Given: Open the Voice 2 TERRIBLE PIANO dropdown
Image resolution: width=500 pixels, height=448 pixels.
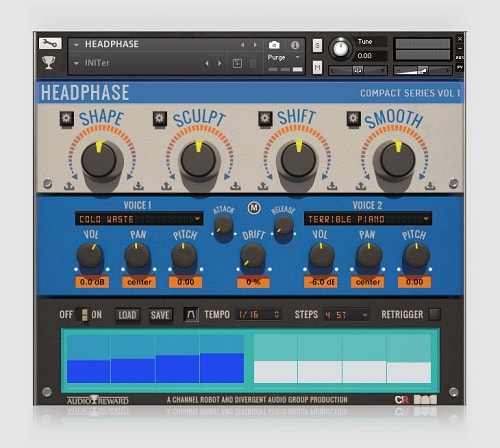Looking at the screenshot, I should coord(368,219).
